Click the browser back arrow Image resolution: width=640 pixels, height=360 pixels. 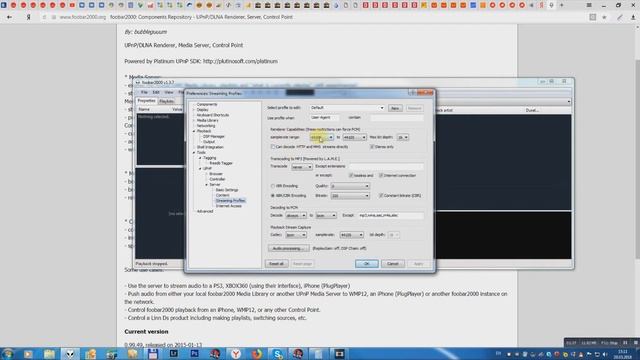(x=9, y=17)
